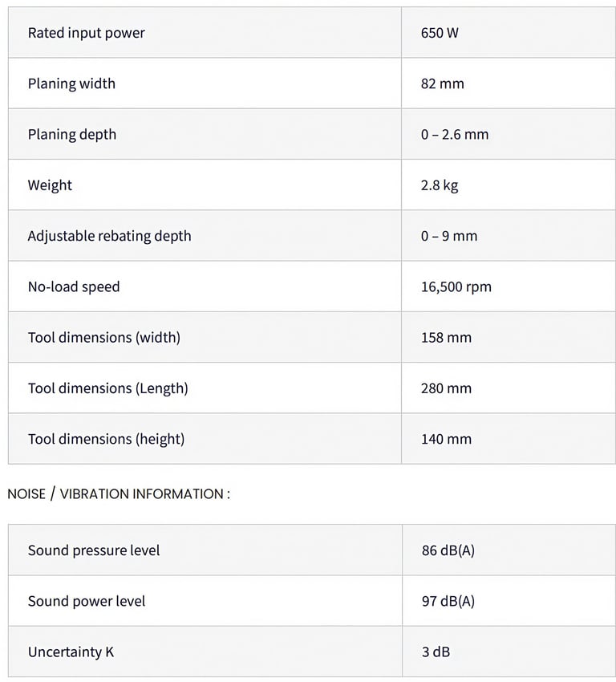Select the 2.8 kg value
This screenshot has width=616, height=682.
point(440,185)
